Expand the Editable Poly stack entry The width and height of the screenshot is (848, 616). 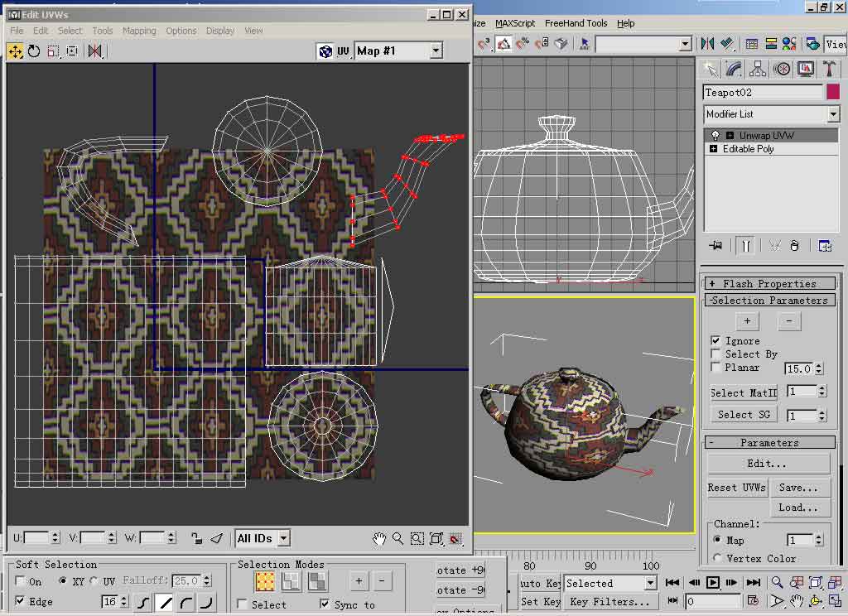(x=713, y=149)
